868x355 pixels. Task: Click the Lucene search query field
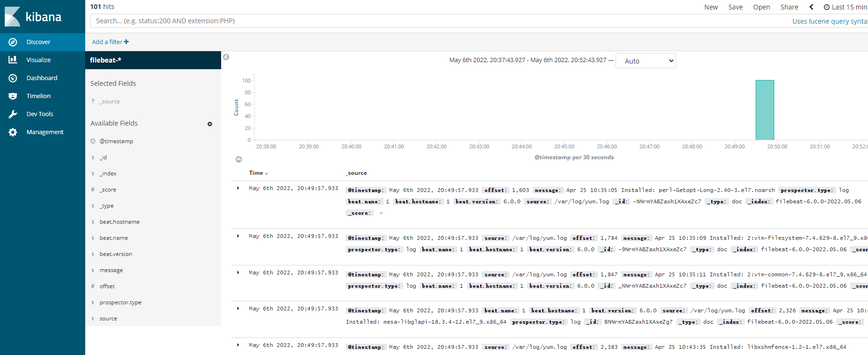[x=440, y=21]
